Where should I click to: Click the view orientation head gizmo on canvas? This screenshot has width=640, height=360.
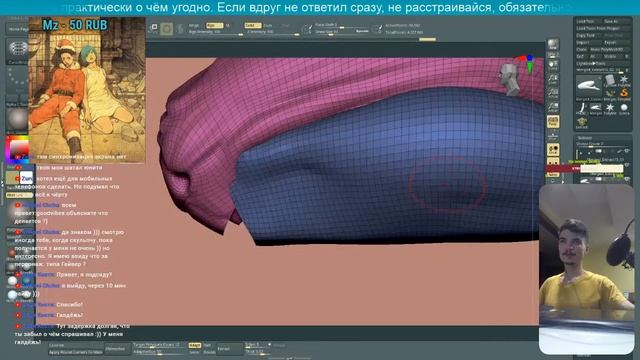tap(509, 79)
